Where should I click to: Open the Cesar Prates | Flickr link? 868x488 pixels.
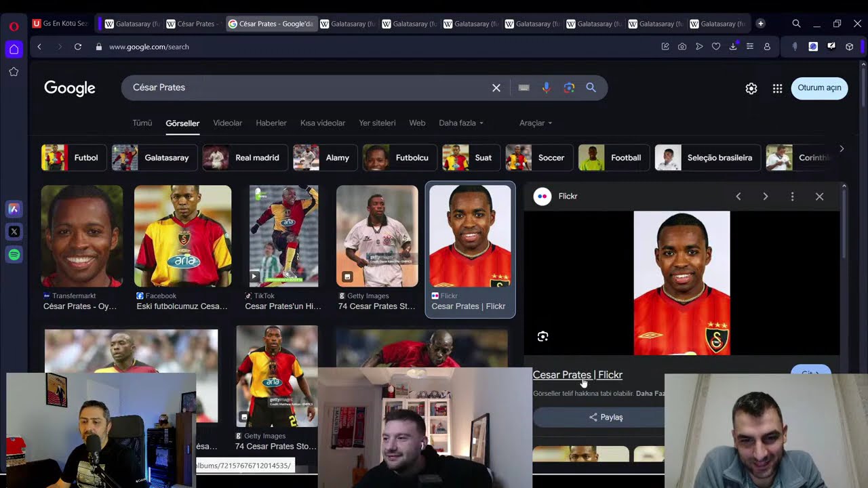pos(578,375)
